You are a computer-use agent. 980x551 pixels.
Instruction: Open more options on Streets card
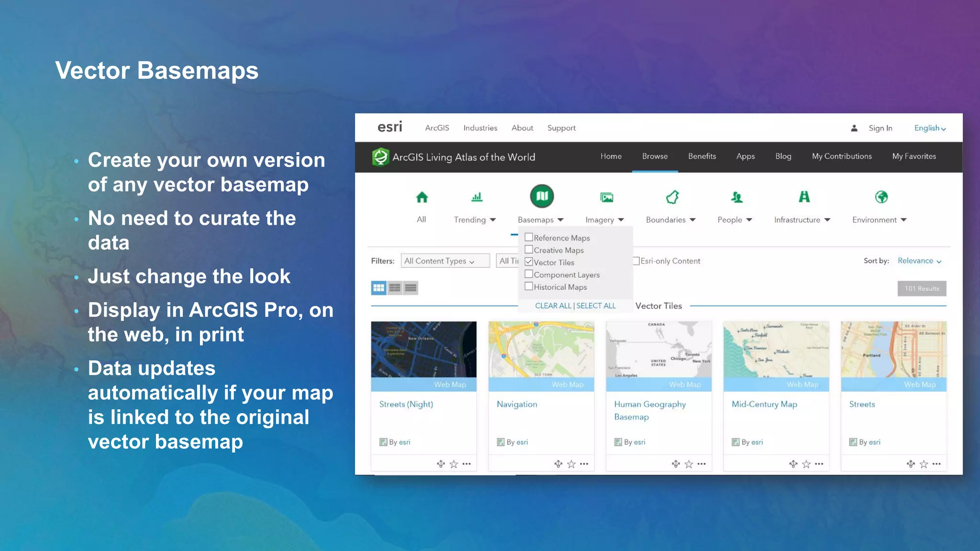[x=936, y=464]
